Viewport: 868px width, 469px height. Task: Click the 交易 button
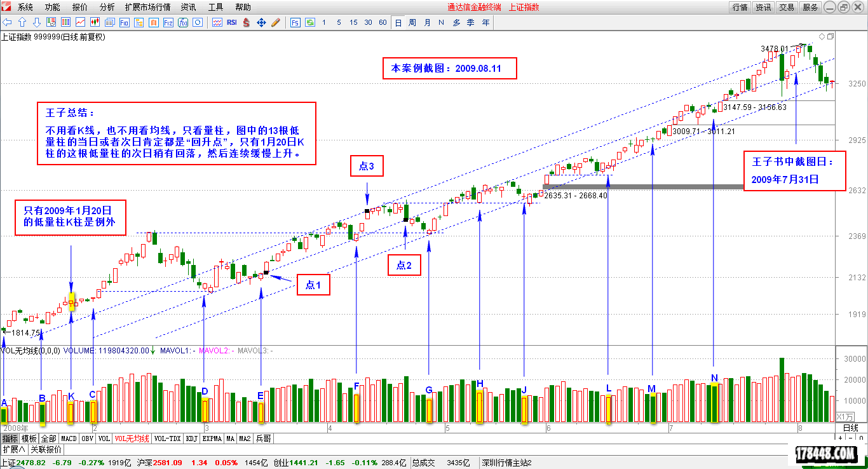(787, 7)
